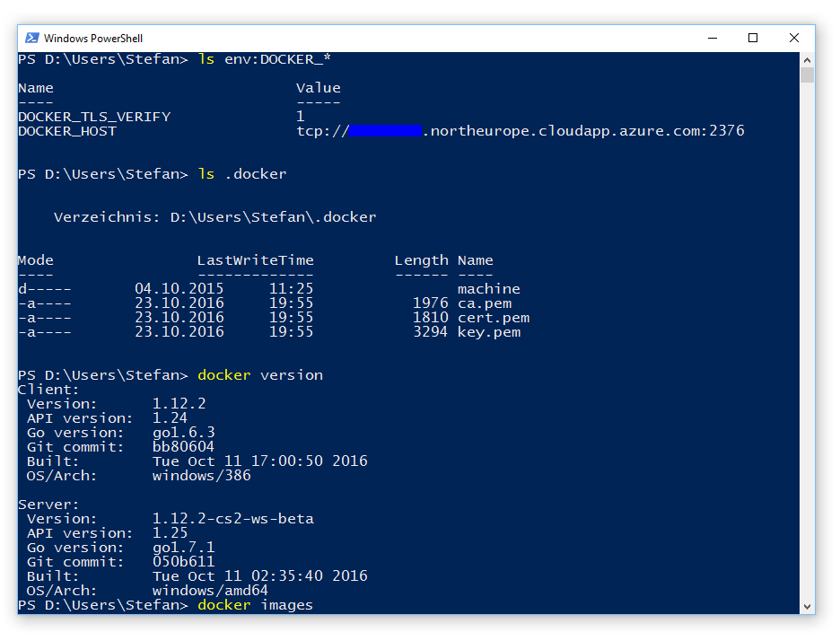840x641 pixels.
Task: Click the file length value 1976
Action: coord(430,303)
